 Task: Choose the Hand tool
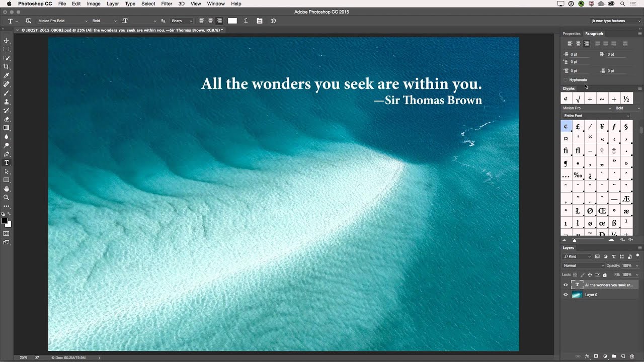click(x=7, y=189)
